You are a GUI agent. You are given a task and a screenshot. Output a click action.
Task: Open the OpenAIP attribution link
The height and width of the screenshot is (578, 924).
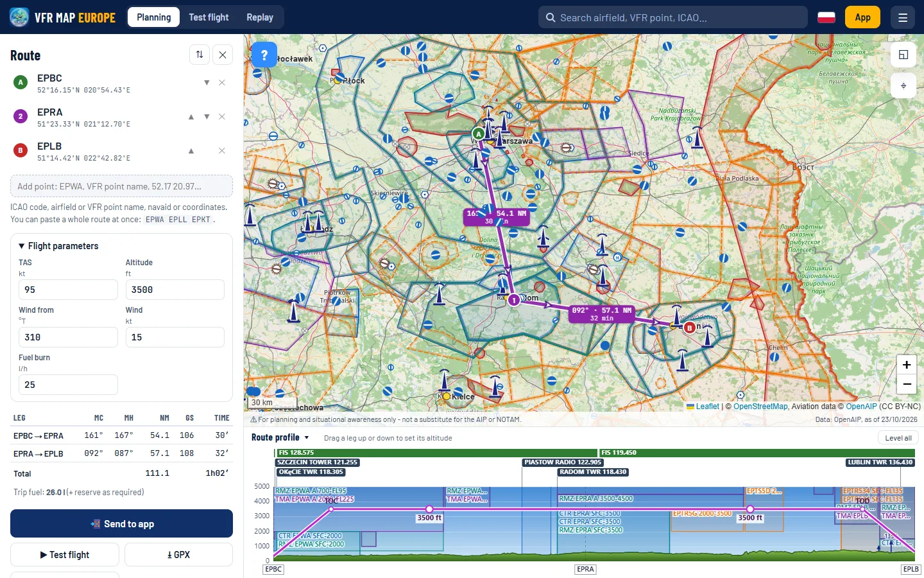coord(861,407)
